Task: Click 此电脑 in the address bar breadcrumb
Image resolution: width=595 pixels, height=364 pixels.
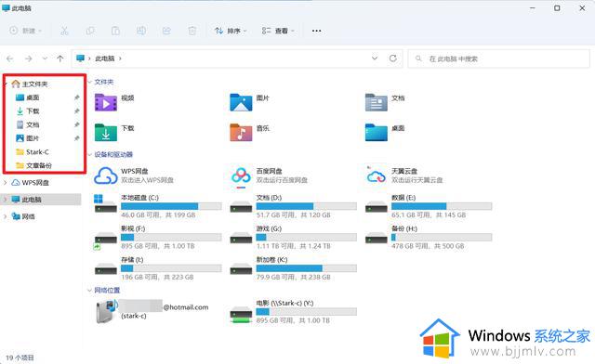Action: click(x=105, y=58)
